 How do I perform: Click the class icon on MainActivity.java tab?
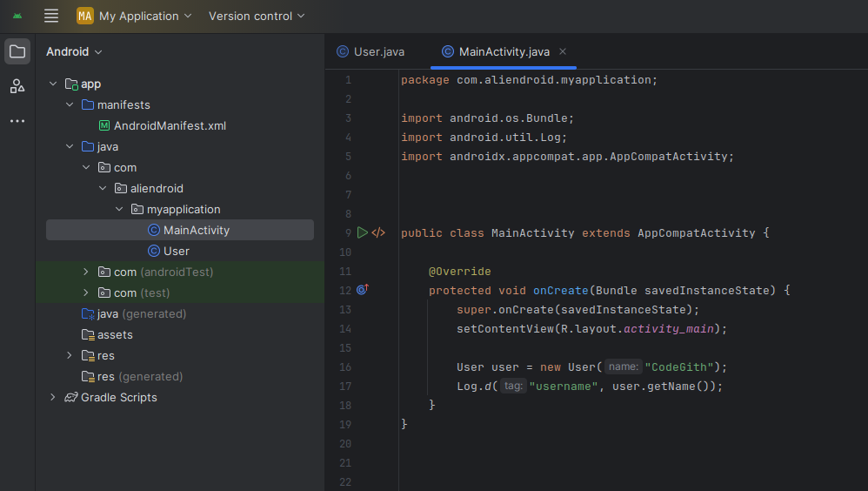click(x=448, y=51)
